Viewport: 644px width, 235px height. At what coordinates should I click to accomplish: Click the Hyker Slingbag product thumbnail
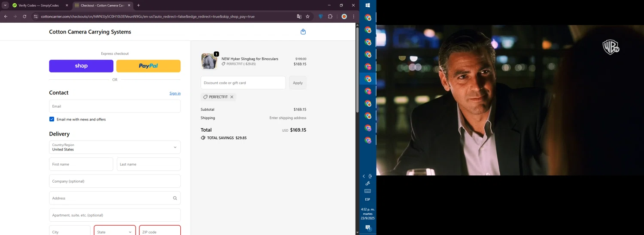point(209,61)
